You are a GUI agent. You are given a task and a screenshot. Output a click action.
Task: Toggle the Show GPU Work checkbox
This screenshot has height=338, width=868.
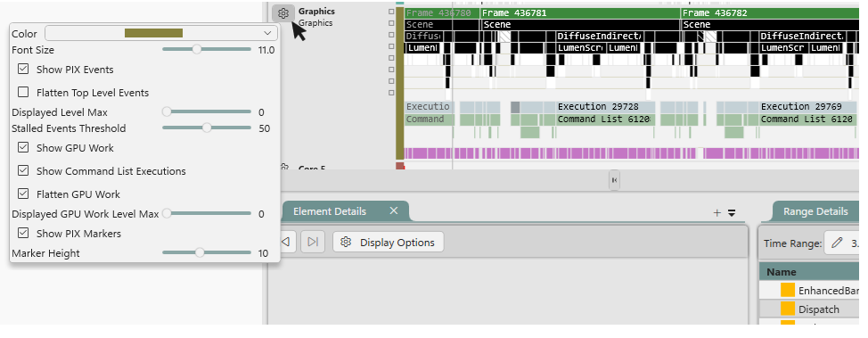click(x=23, y=148)
